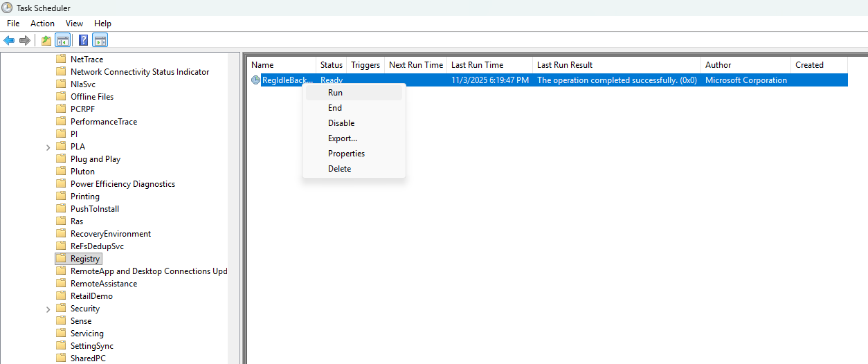Click the Offline Files folder icon

click(x=61, y=97)
